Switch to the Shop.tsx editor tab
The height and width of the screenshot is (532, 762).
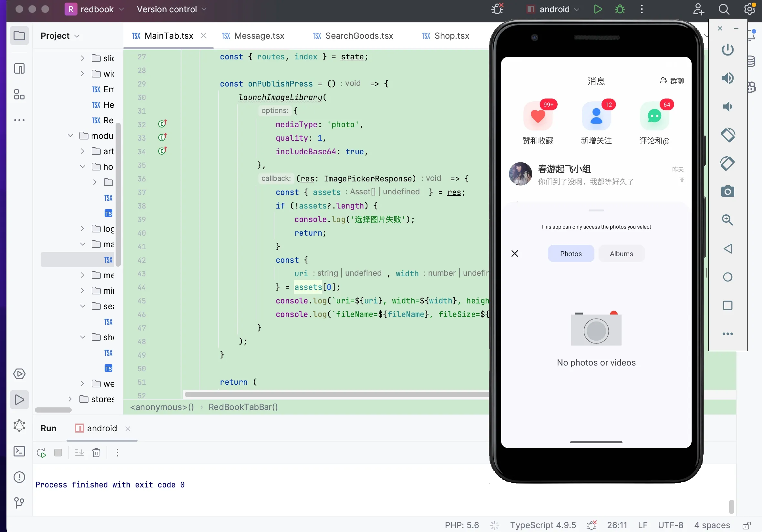[445, 36]
